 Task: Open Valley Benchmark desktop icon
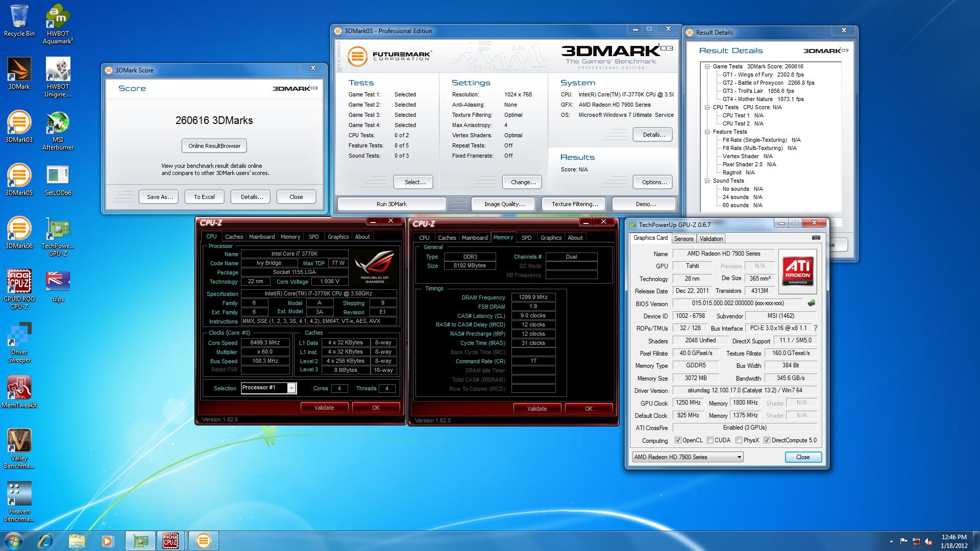tap(19, 449)
